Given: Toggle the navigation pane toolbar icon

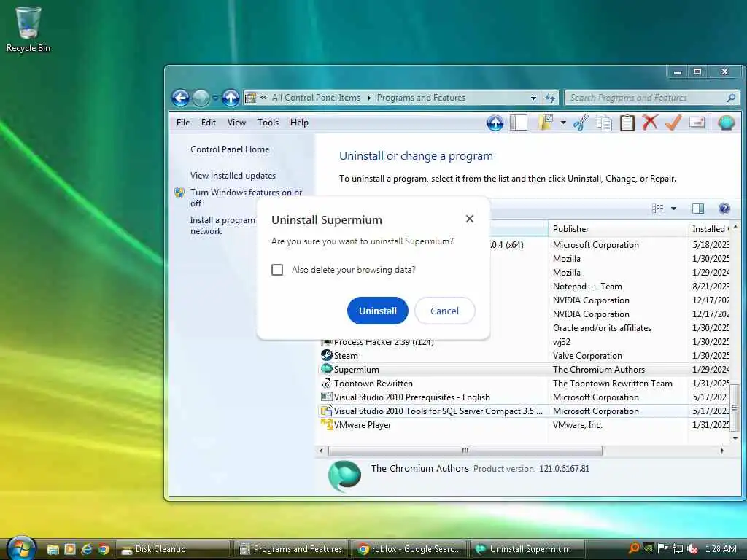Looking at the screenshot, I should [x=519, y=123].
